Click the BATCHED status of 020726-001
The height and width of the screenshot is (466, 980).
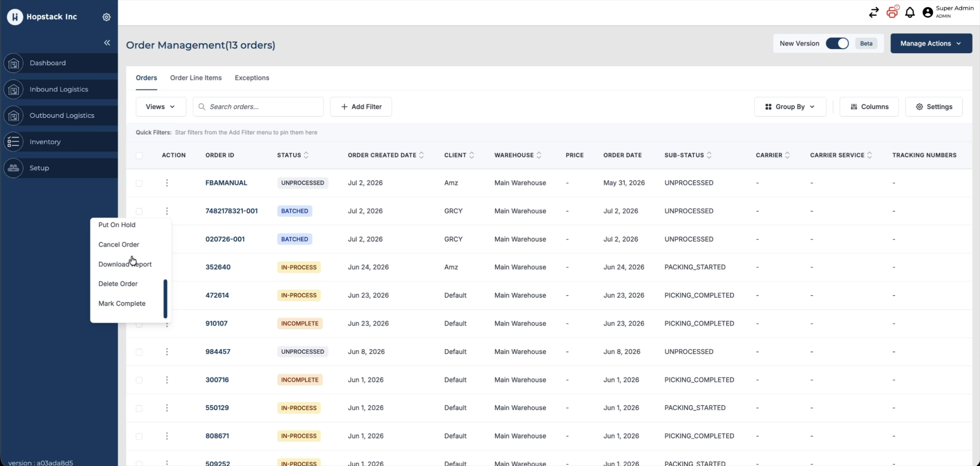click(295, 239)
